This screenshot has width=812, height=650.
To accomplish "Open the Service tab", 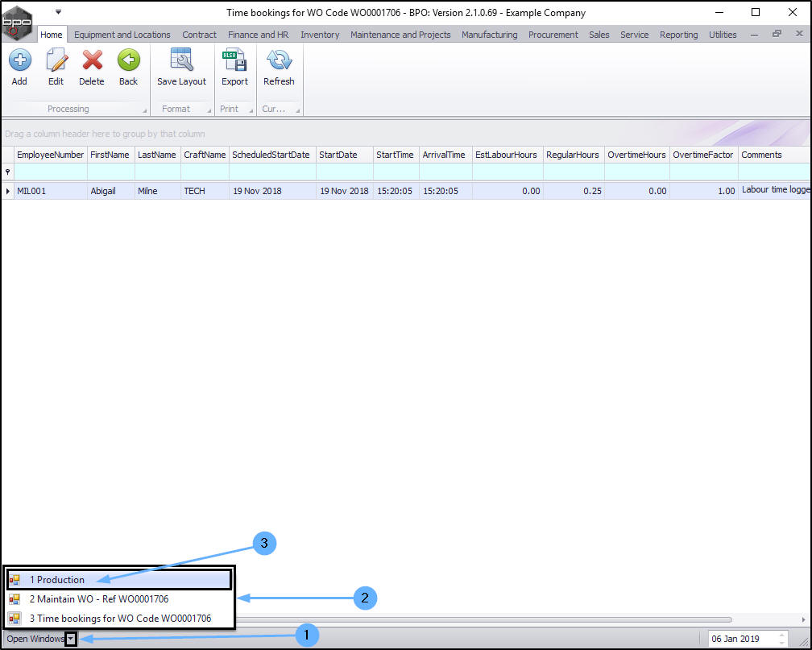I will [x=635, y=35].
